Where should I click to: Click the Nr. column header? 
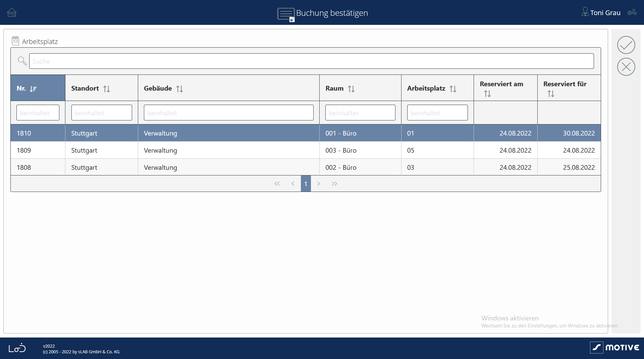tap(38, 88)
